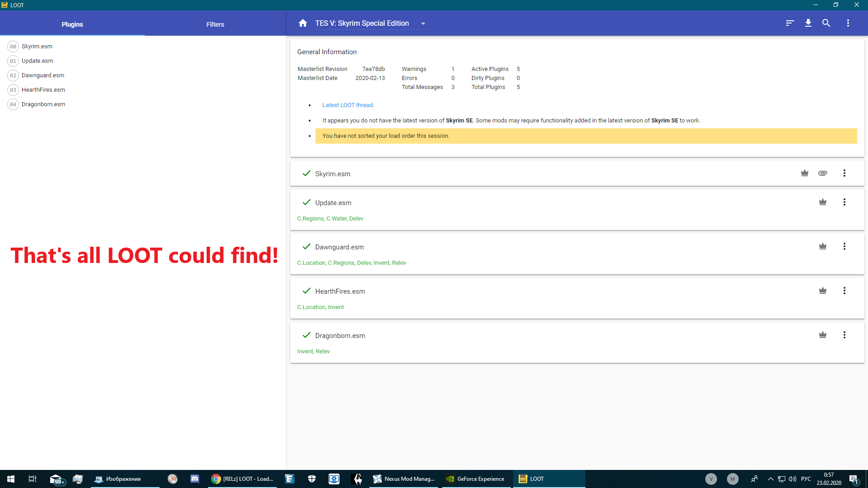Viewport: 868px width, 488px height.
Task: Open the notification center icon
Action: tap(854, 479)
